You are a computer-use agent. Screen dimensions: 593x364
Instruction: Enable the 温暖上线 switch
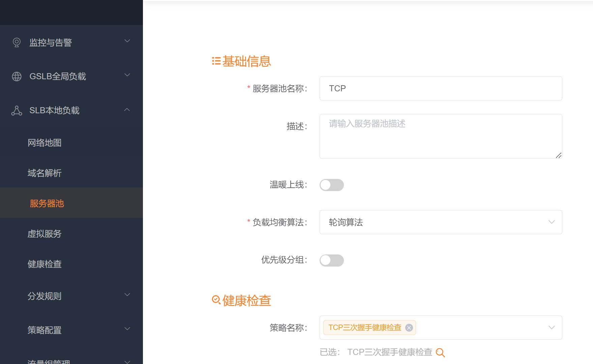[x=331, y=185]
